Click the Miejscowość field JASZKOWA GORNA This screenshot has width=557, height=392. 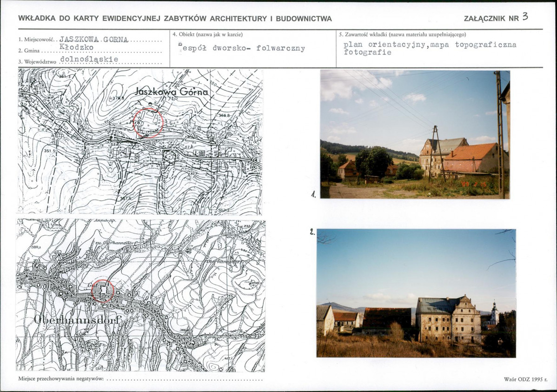(94, 40)
